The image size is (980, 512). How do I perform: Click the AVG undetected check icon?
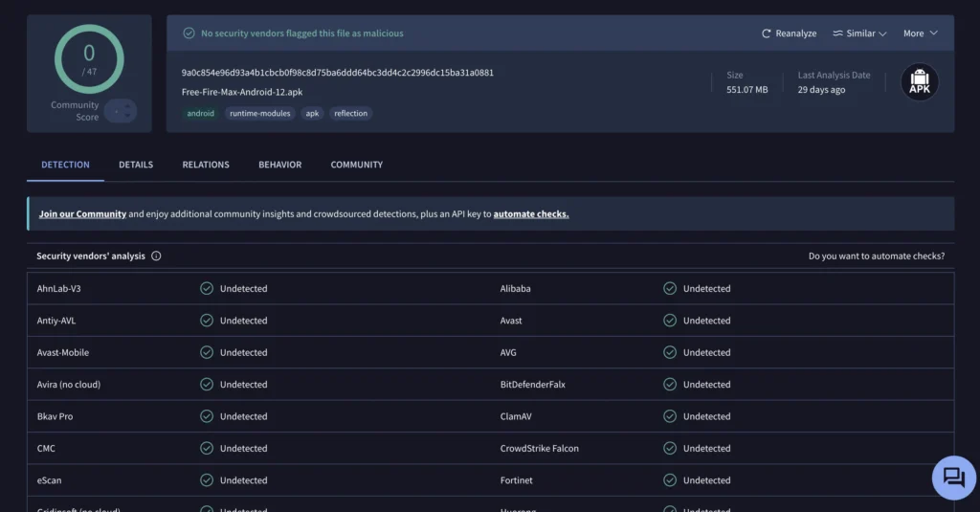tap(669, 352)
